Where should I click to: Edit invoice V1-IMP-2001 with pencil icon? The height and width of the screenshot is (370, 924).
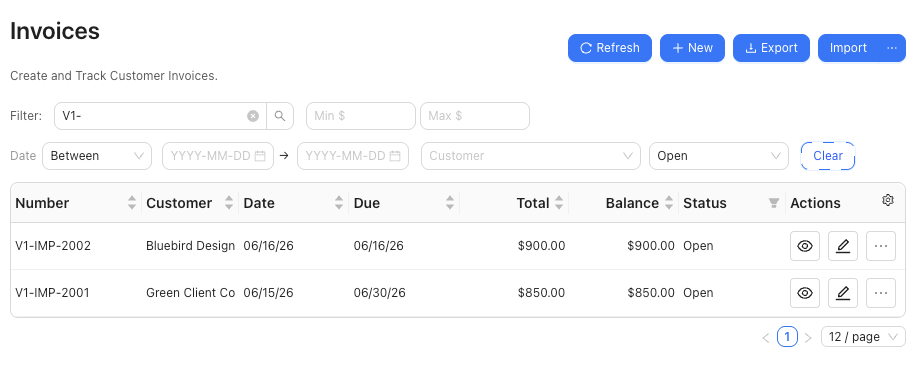pos(843,293)
